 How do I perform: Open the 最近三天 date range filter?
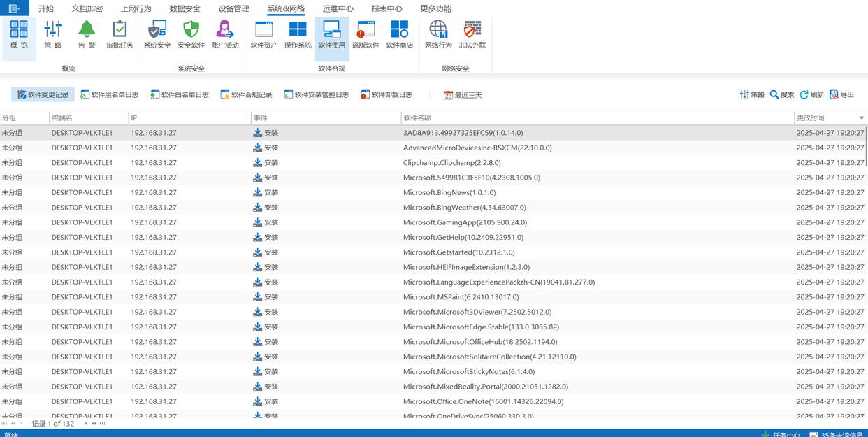click(x=463, y=95)
